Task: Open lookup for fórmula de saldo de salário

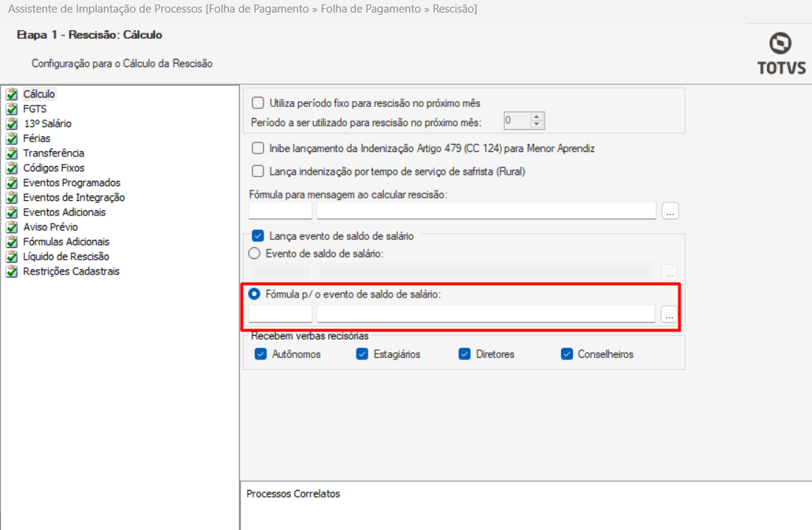Action: (669, 314)
